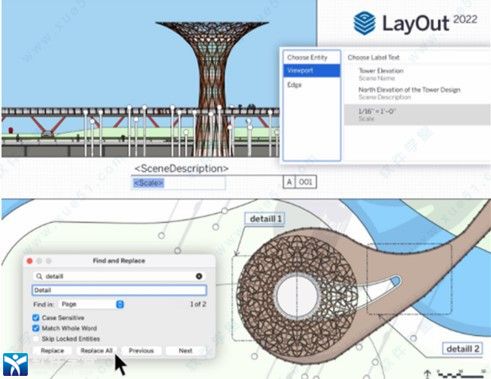The width and height of the screenshot is (491, 379).
Task: Click the LayOut 2022 logo icon
Action: tap(365, 23)
